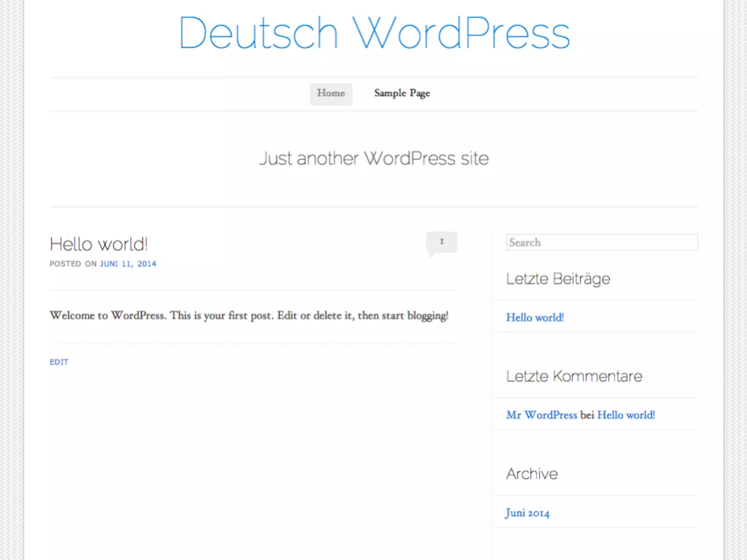Open the Juni 2014 archive link

tap(527, 513)
